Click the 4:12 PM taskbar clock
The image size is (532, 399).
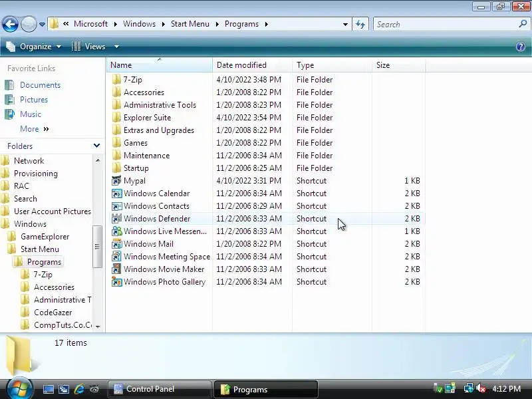[x=506, y=389]
